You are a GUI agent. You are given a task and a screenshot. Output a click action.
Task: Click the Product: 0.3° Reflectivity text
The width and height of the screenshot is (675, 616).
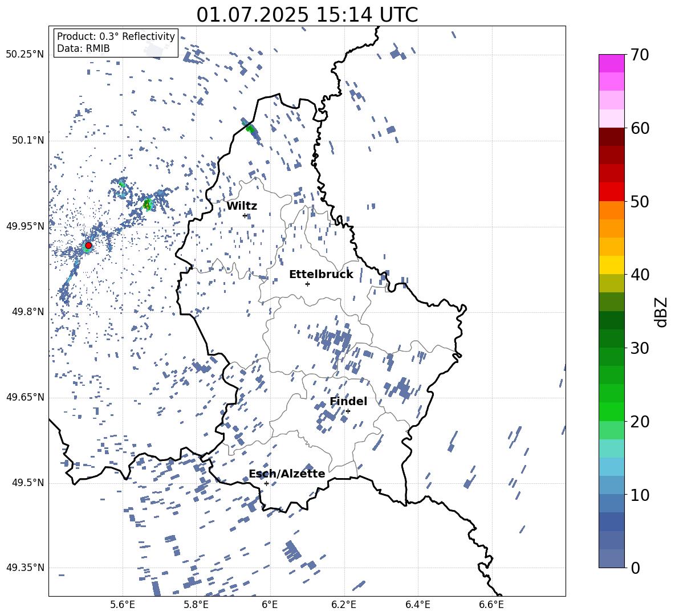click(x=116, y=36)
